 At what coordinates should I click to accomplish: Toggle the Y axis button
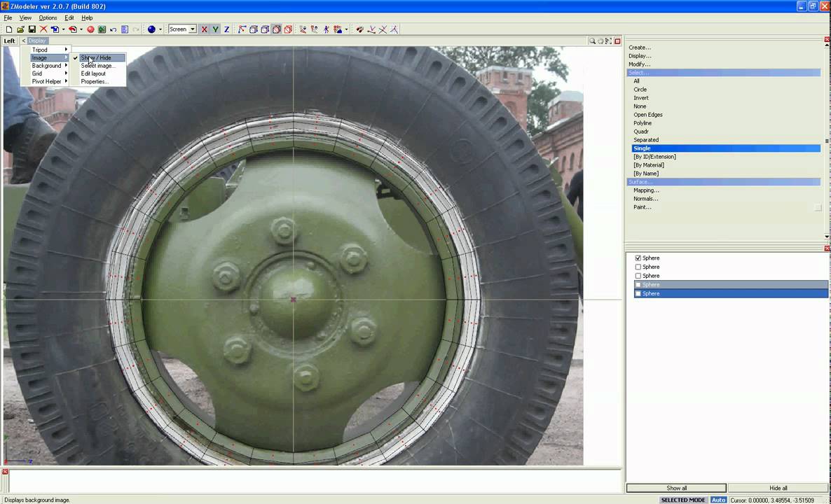[x=215, y=29]
